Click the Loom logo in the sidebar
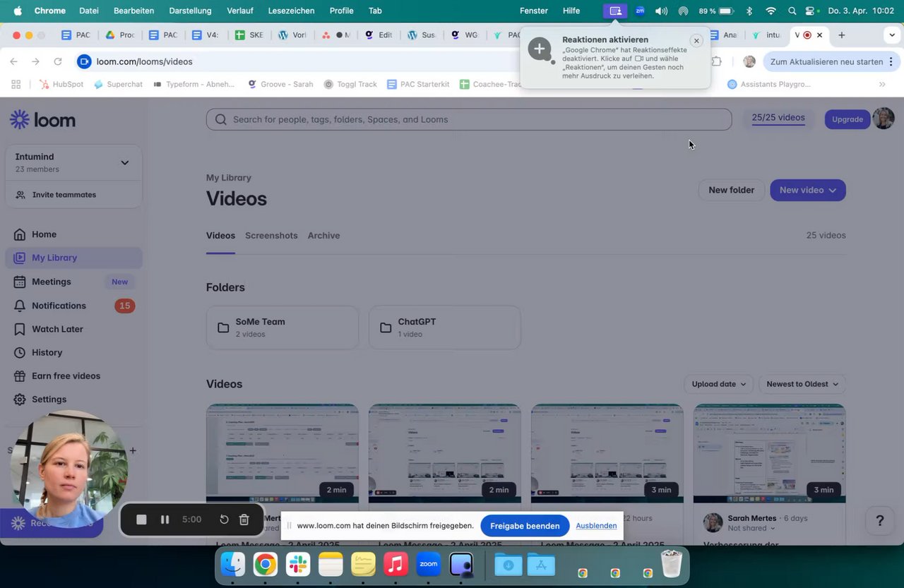The image size is (904, 588). coord(42,120)
